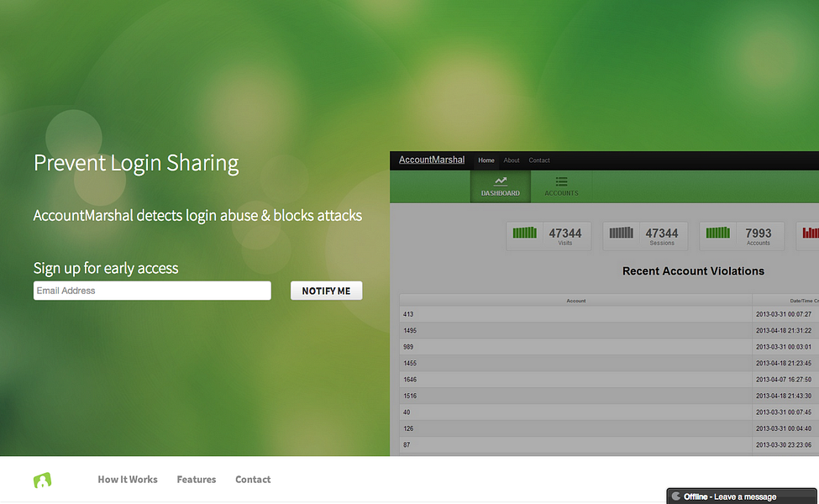The width and height of the screenshot is (819, 504).
Task: Click timestamp 2013-04-18 21:43:30
Action: [784, 396]
